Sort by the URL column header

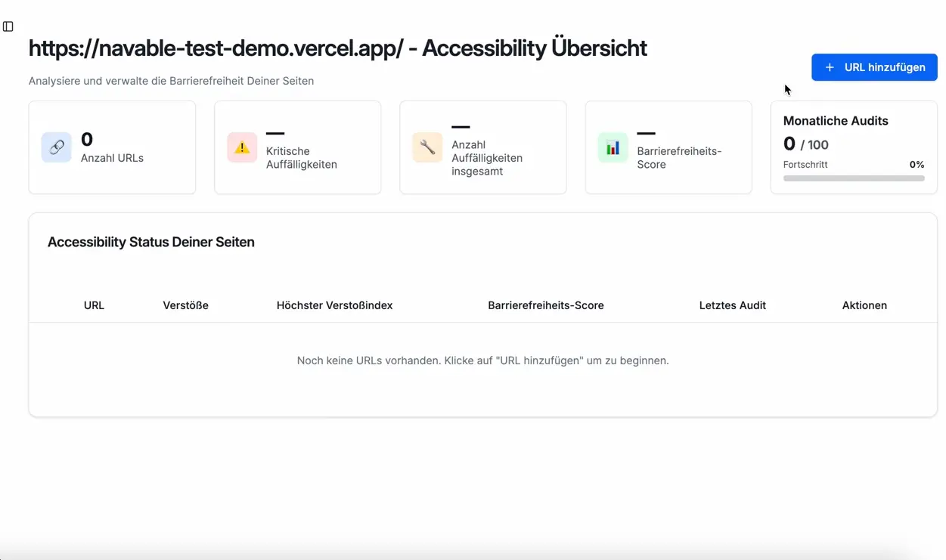(94, 305)
